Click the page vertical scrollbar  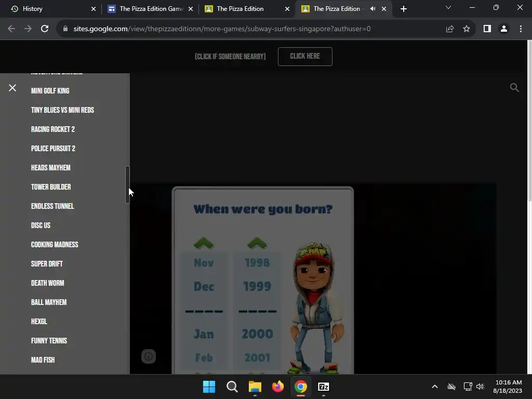click(x=529, y=121)
